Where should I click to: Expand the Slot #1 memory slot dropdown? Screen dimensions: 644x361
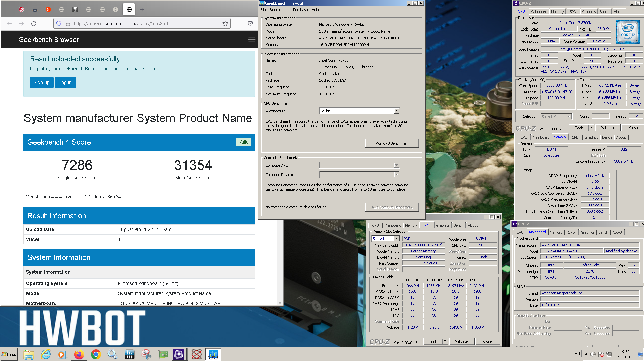click(397, 238)
